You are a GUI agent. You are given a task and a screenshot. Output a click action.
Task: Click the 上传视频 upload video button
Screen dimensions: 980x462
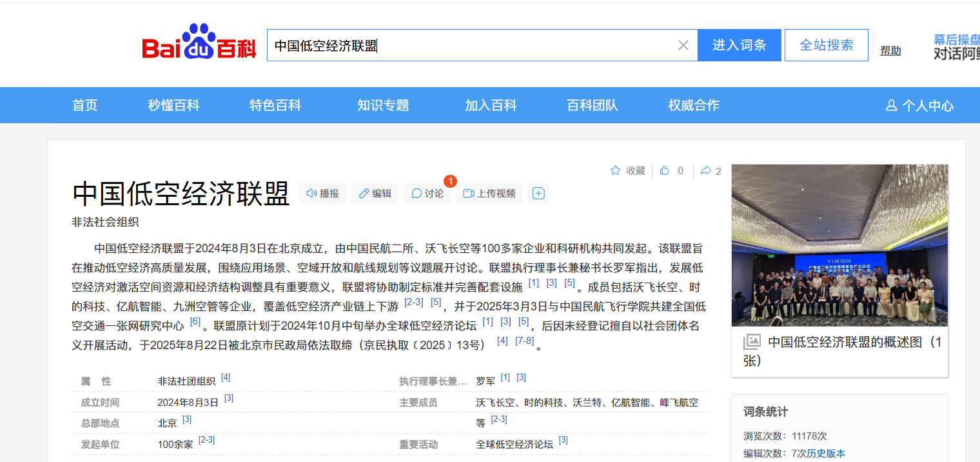pyautogui.click(x=489, y=194)
